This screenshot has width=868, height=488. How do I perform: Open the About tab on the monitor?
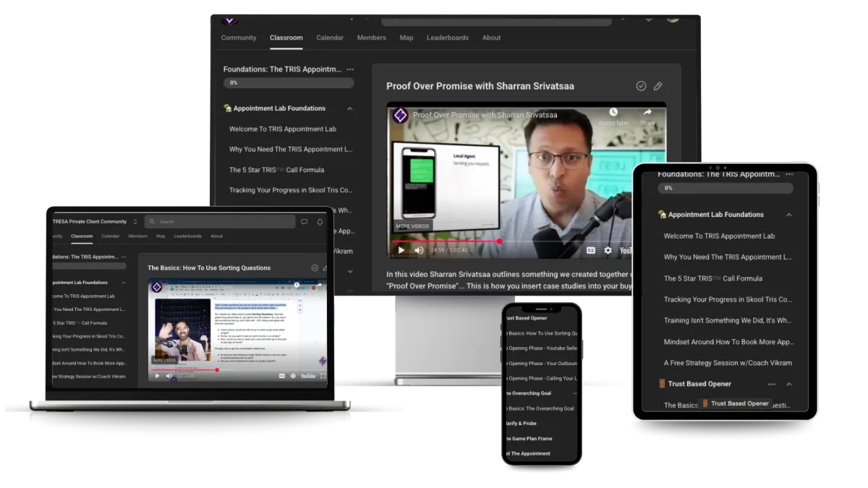(x=492, y=38)
